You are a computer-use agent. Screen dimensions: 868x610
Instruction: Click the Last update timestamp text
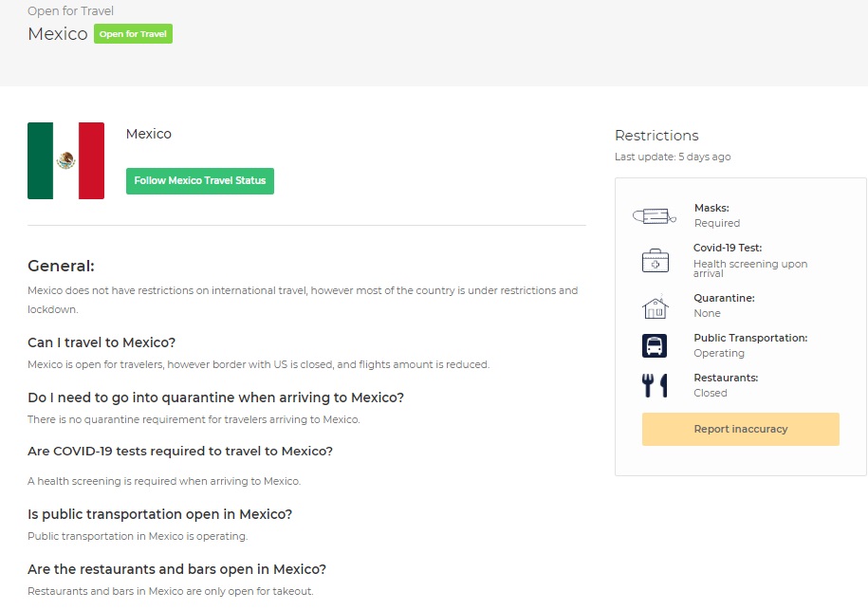673,157
